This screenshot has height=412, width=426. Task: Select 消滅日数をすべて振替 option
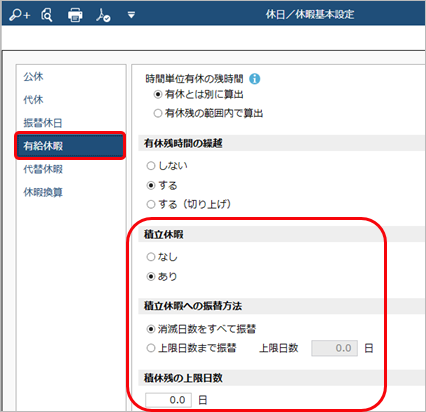tap(151, 329)
